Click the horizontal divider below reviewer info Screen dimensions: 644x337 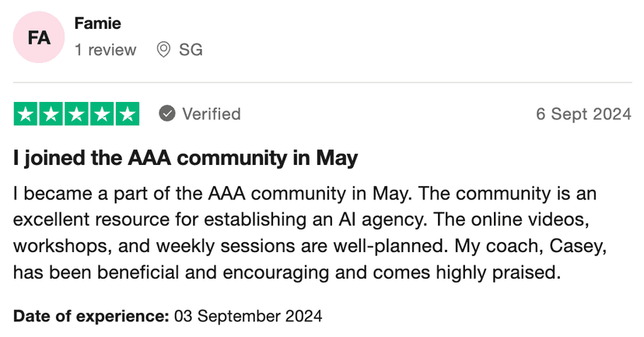point(322,82)
